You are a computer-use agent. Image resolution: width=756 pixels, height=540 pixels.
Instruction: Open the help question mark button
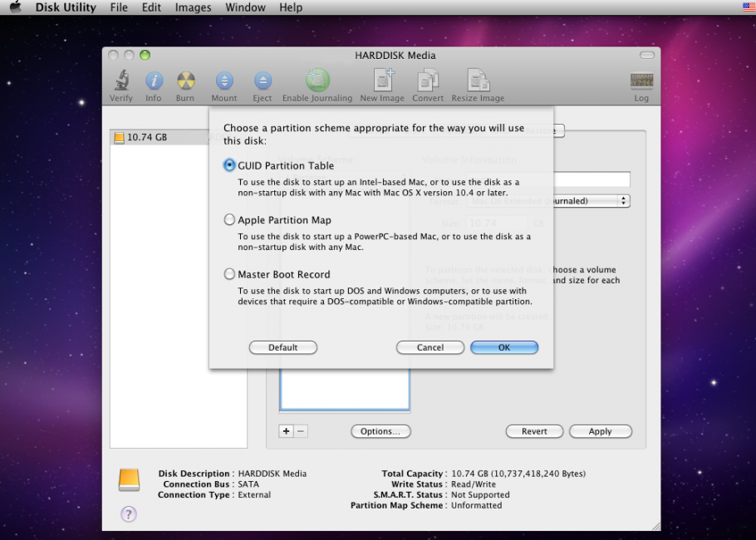pyautogui.click(x=128, y=514)
